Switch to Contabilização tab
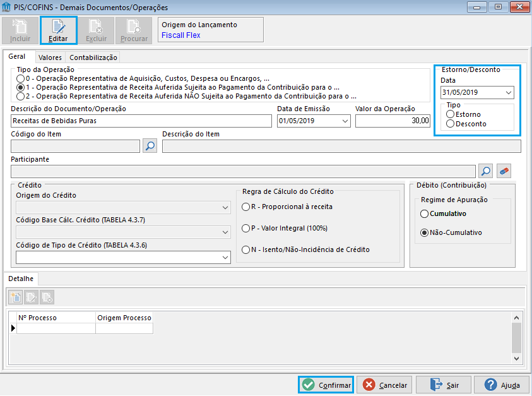 click(x=93, y=57)
